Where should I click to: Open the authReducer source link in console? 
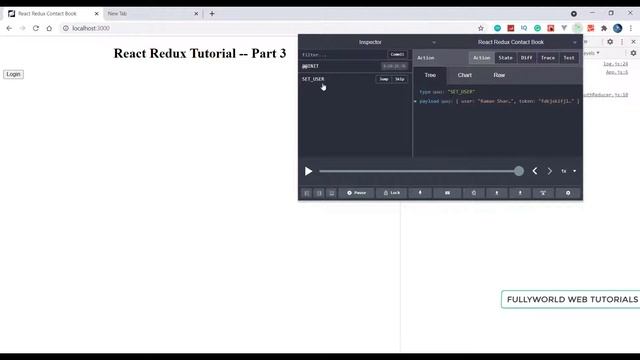pos(606,95)
